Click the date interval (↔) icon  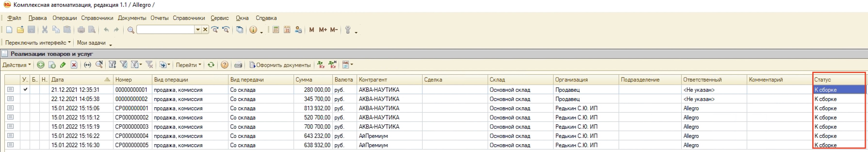click(88, 65)
